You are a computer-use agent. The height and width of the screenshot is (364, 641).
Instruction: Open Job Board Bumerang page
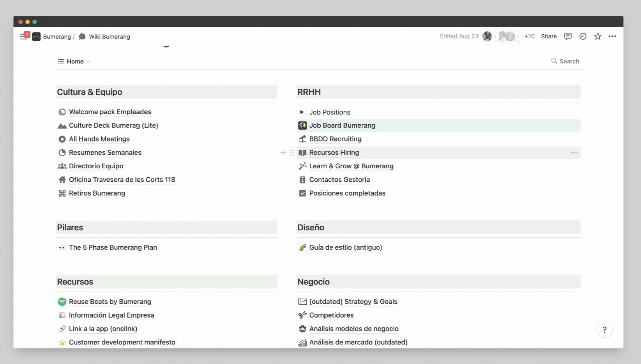[x=342, y=125]
